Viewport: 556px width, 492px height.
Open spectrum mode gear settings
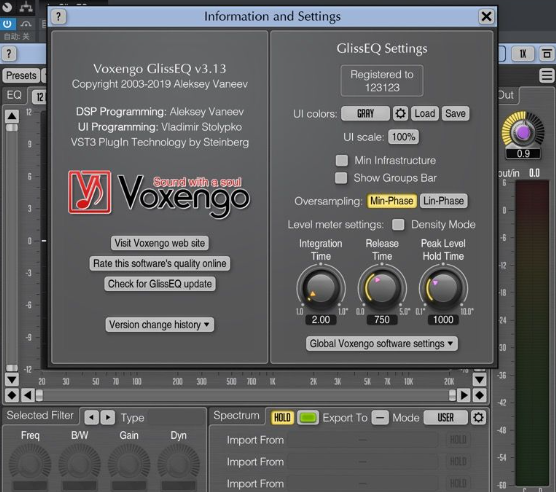coord(478,418)
